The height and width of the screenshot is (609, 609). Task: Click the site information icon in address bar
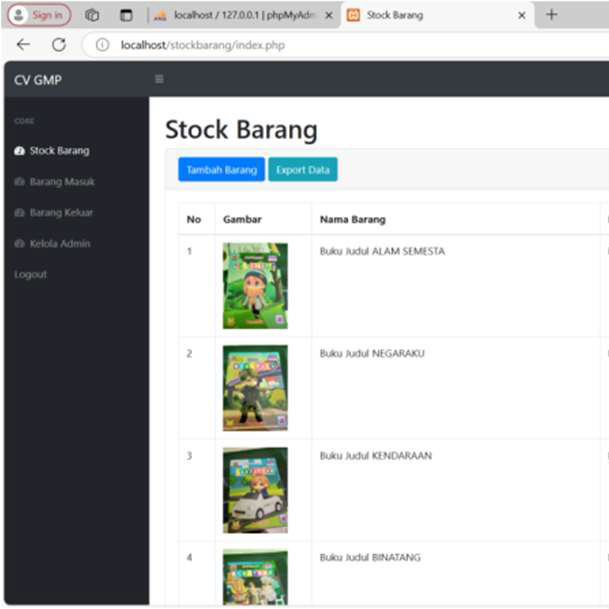point(102,45)
